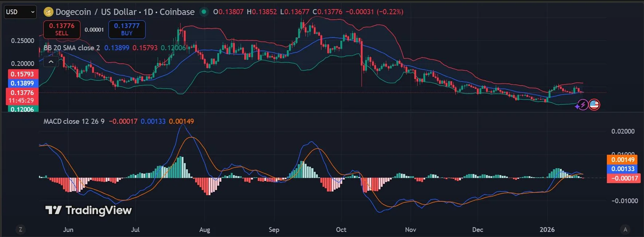Click the Oct label on the time axis

(341, 230)
